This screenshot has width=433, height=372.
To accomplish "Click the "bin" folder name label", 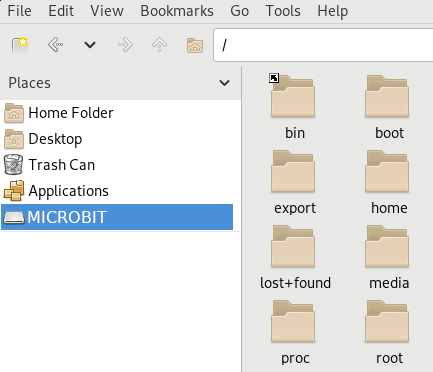I will click(295, 133).
